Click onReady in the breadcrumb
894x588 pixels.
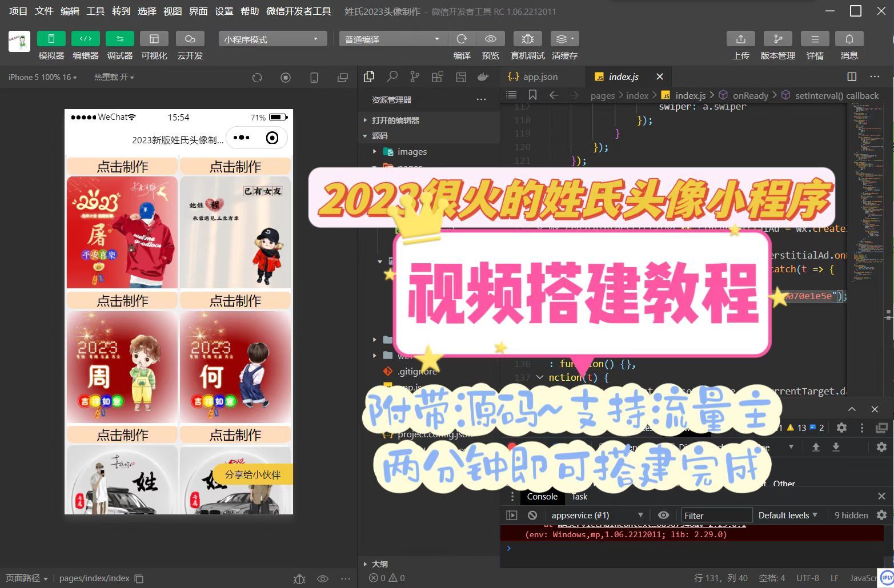point(750,95)
